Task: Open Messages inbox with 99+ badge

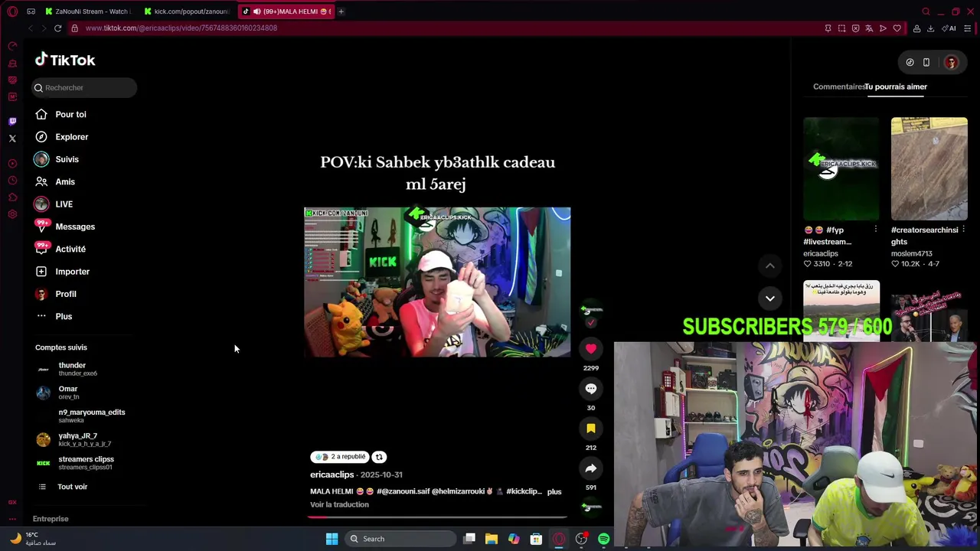Action: (x=65, y=227)
